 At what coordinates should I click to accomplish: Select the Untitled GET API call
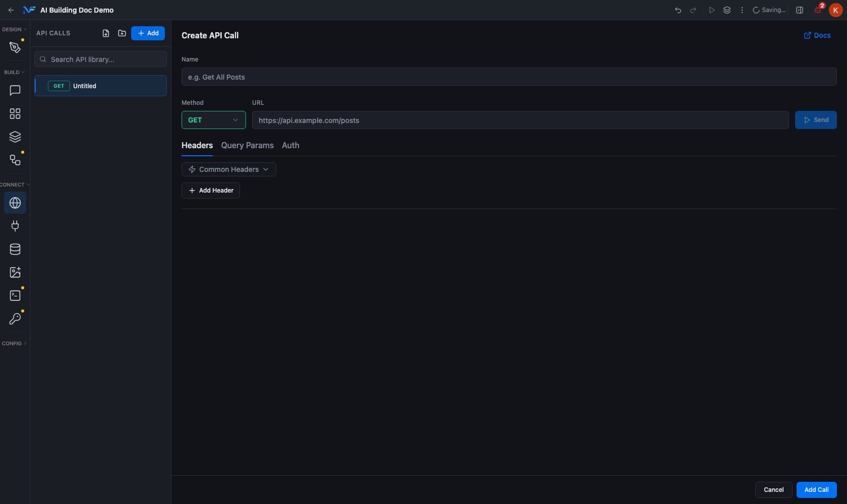(x=100, y=86)
